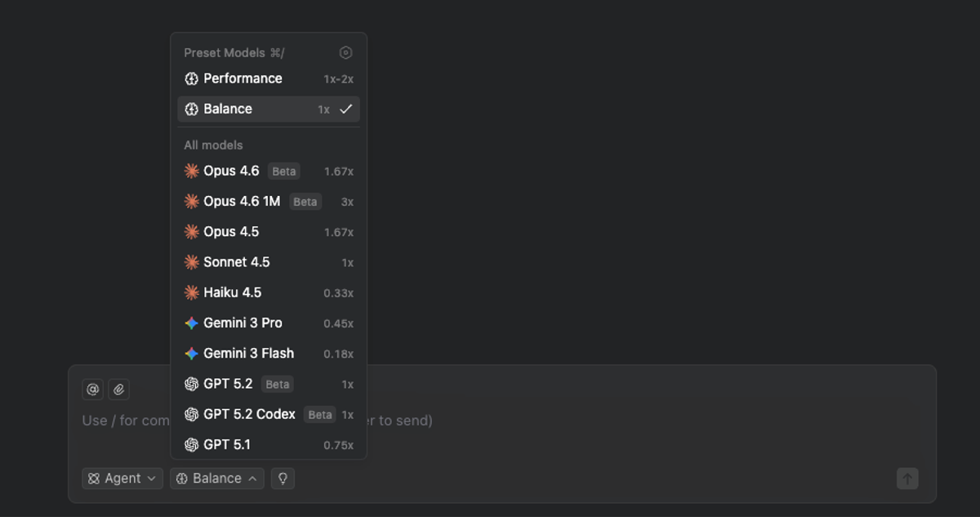
Task: Pick GPT 5.2 Codex Beta model
Action: [x=269, y=415]
